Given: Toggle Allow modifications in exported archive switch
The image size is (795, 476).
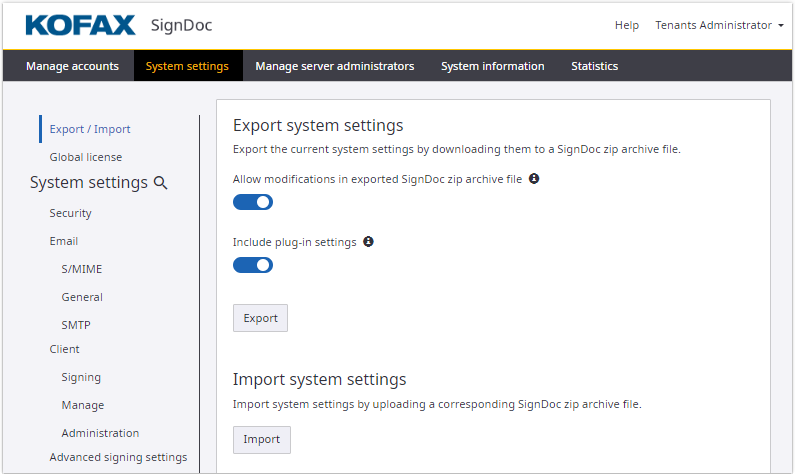Looking at the screenshot, I should (x=253, y=202).
